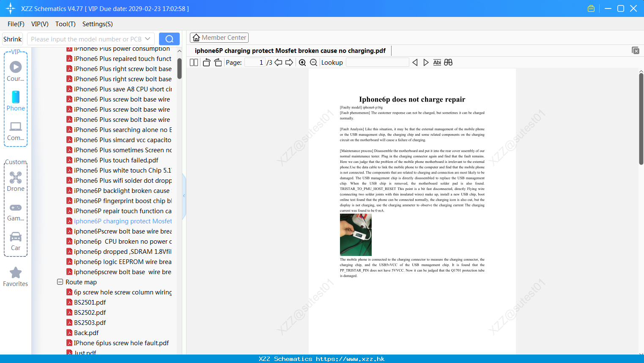Open the Tool menu

[66, 24]
